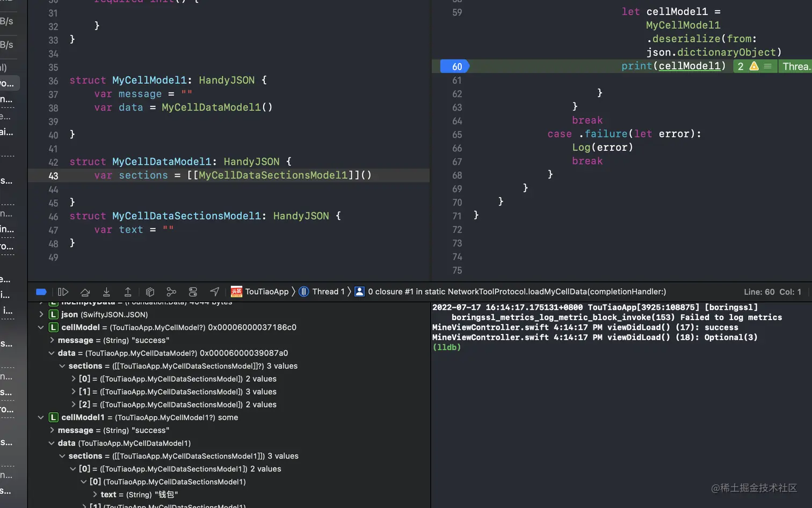Collapse cellModel1 data MyCellDataModel1 row
The width and height of the screenshot is (812, 508).
52,443
